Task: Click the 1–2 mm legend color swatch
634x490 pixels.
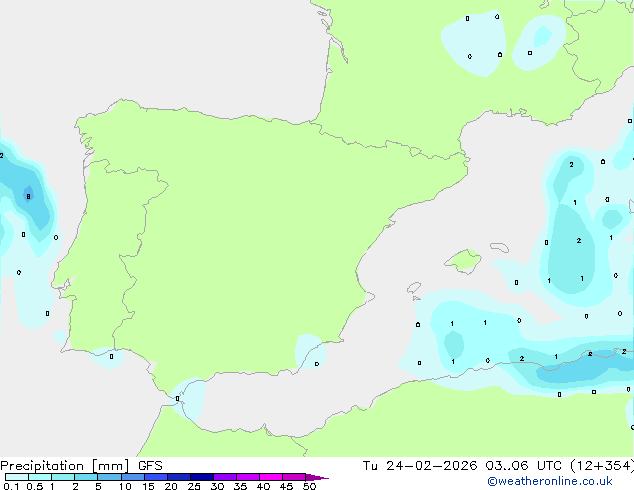Action: (63, 477)
